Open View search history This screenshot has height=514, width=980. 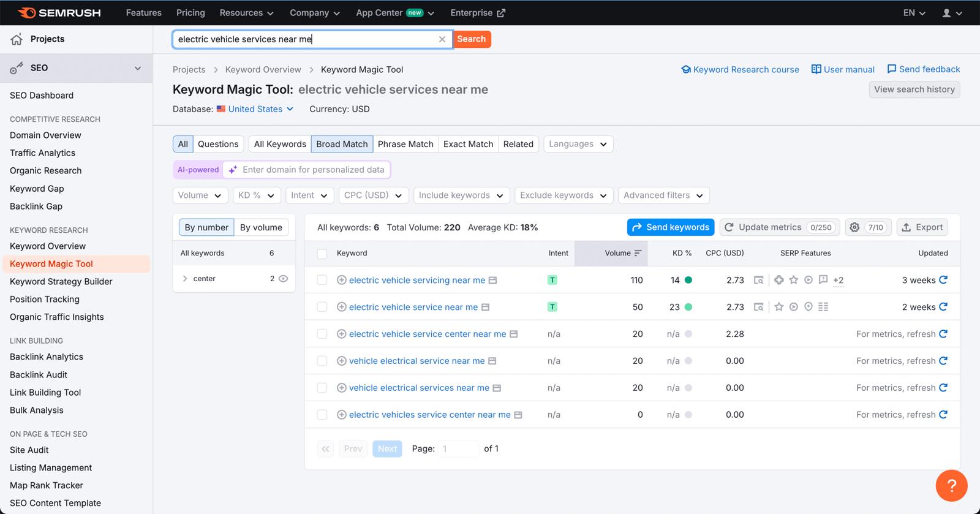click(914, 89)
